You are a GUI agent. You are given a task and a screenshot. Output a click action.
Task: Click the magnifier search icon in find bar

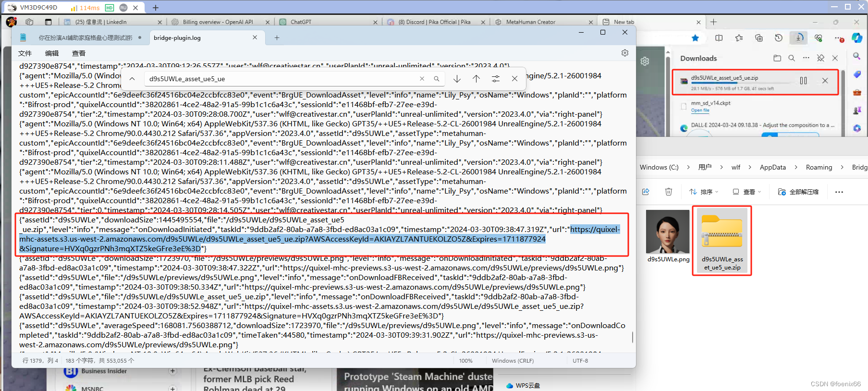436,79
